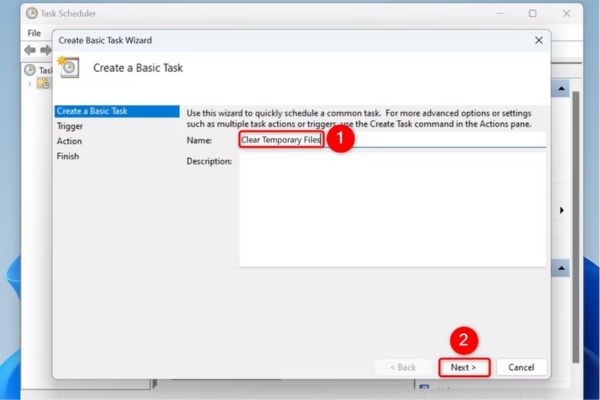
Task: Select the Action wizard step
Action: tap(69, 141)
